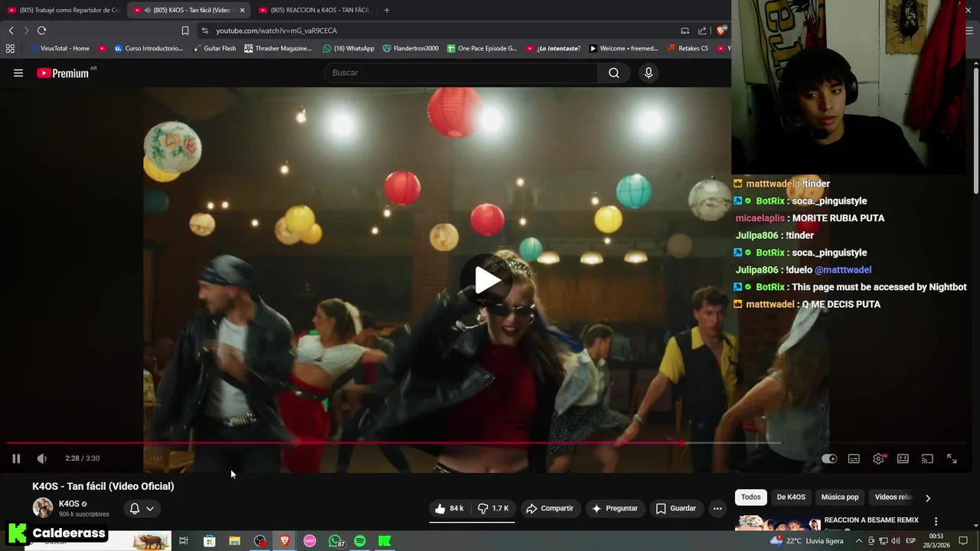Save the video with Guardar
The width and height of the screenshot is (980, 551).
click(x=676, y=508)
